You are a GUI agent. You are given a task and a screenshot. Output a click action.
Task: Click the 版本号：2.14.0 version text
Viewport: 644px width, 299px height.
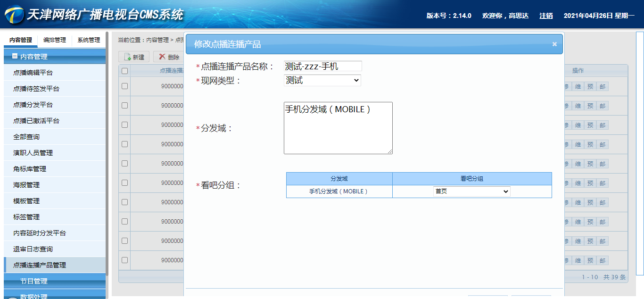pyautogui.click(x=449, y=16)
